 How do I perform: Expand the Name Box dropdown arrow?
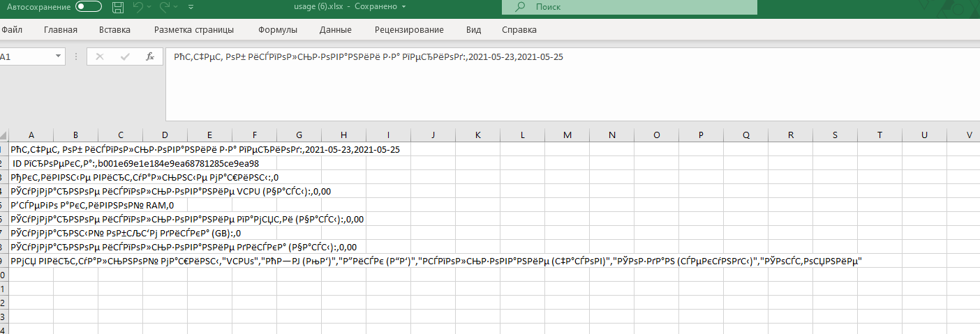[58, 56]
